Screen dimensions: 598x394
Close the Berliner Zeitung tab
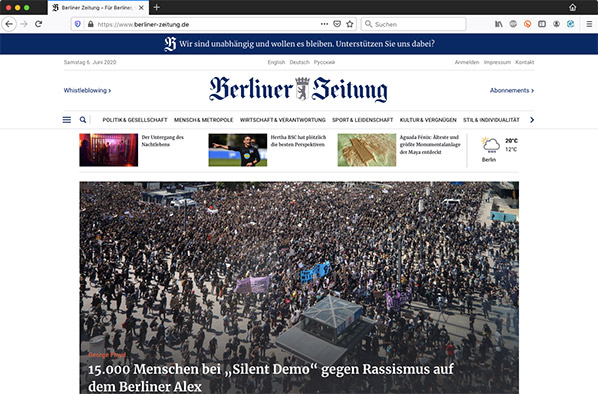click(x=141, y=8)
